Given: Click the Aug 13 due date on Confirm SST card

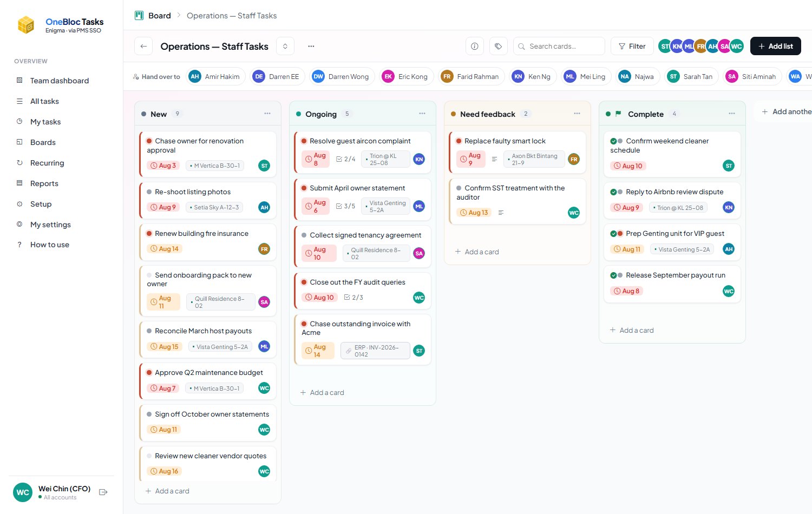Looking at the screenshot, I should [474, 213].
